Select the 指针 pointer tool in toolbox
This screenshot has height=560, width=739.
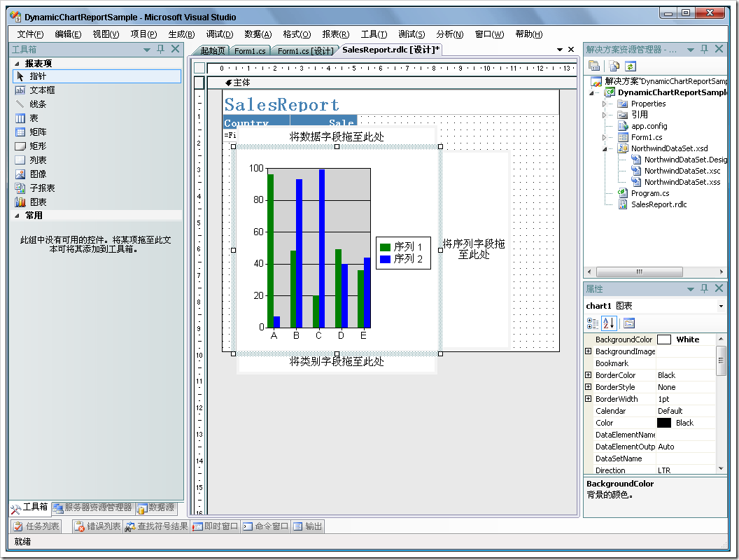point(97,76)
